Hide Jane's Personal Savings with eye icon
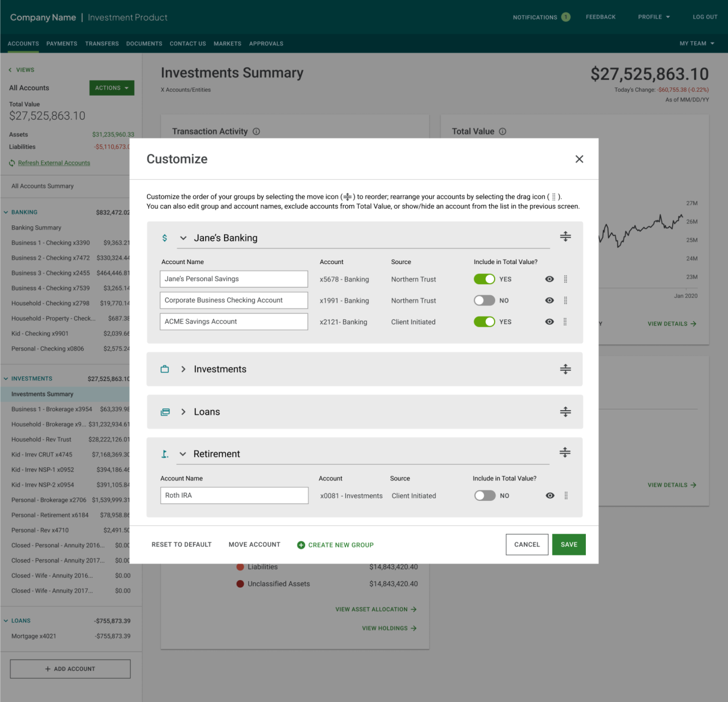This screenshot has height=702, width=728. coord(549,279)
